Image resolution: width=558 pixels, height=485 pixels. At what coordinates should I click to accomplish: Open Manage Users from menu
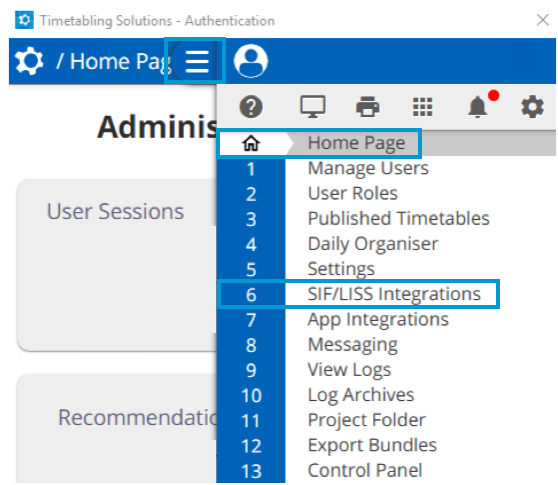(x=368, y=168)
